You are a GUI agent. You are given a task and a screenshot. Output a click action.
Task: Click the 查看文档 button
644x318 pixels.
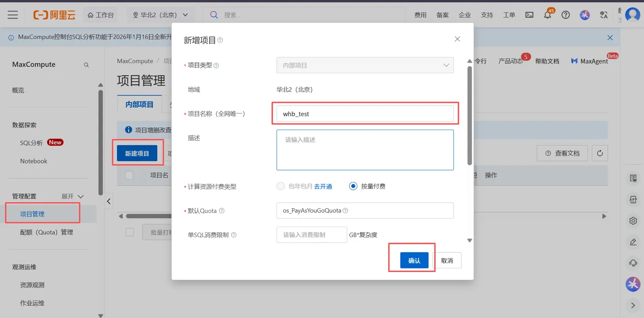[562, 153]
